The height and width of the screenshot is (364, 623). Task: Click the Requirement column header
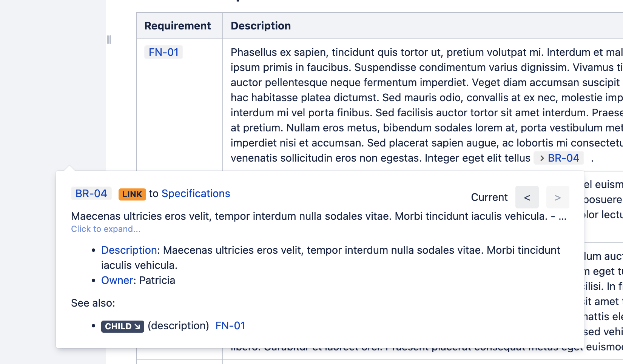point(177,26)
